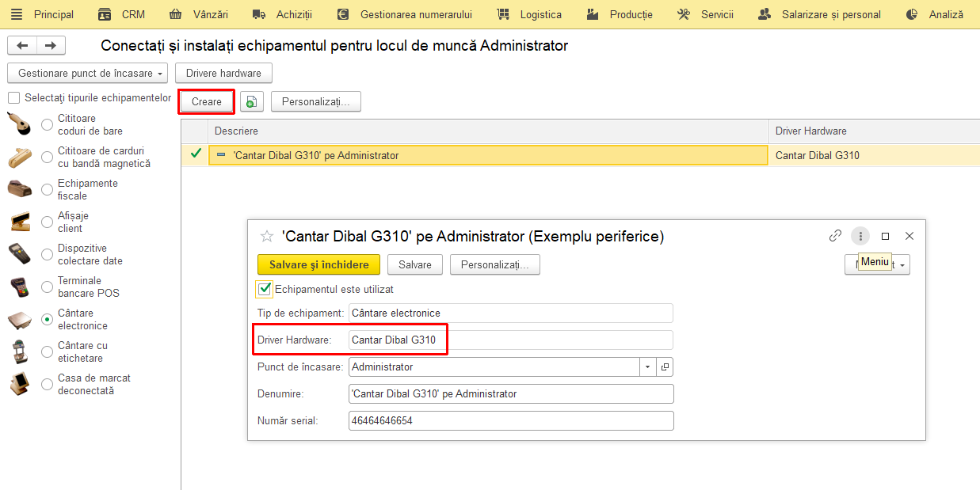Click the barcode scanner device icon
The height and width of the screenshot is (490, 980).
(x=19, y=125)
